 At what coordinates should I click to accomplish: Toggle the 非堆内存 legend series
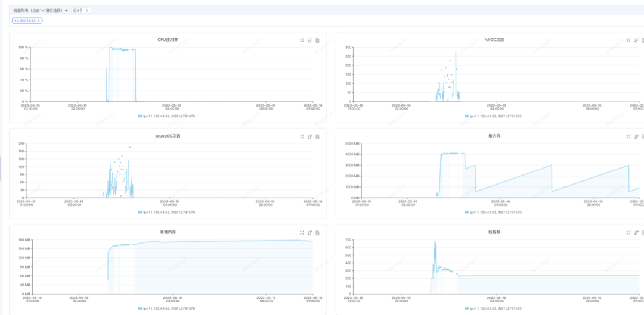pos(166,308)
